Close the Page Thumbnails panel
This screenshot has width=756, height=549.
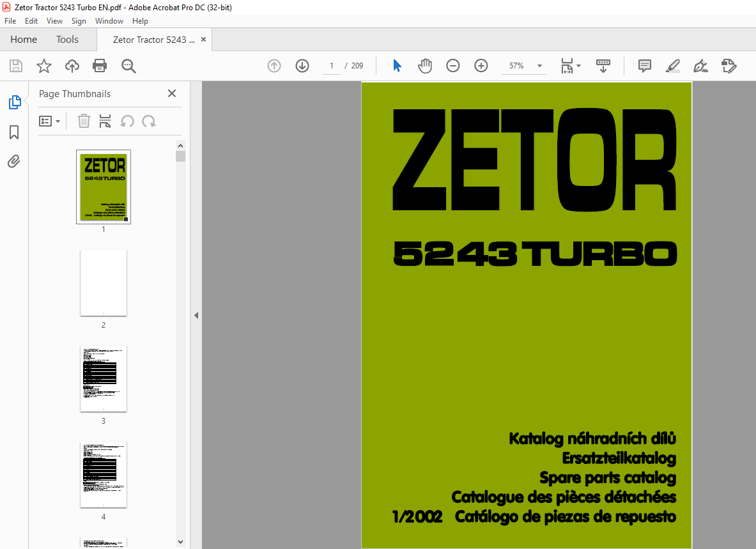point(172,93)
